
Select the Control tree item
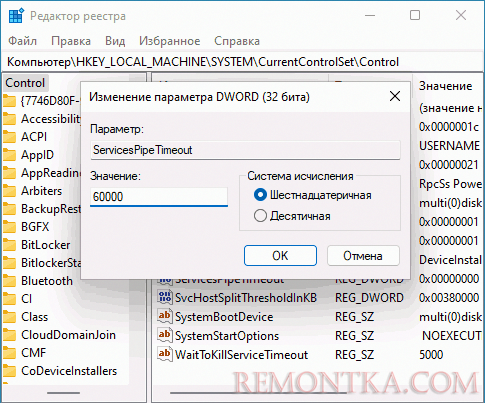coord(25,83)
